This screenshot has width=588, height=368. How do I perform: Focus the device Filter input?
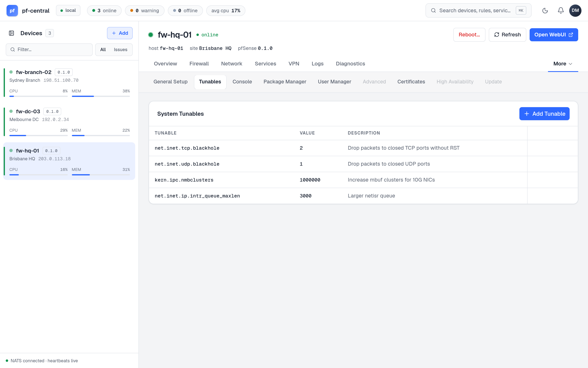point(49,50)
